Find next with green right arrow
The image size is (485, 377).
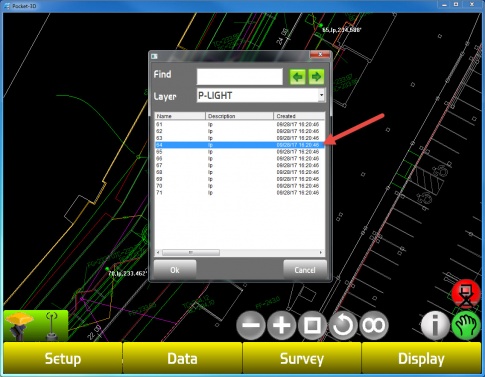[316, 77]
